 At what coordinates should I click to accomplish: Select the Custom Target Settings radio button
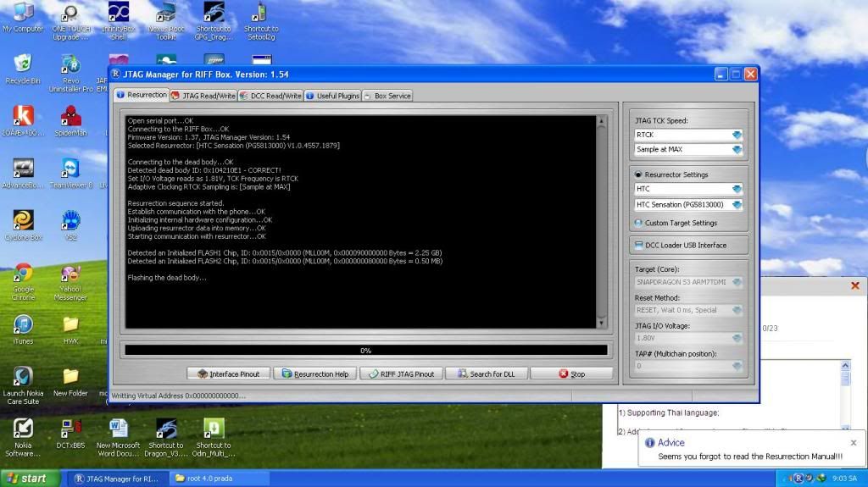[x=638, y=223]
